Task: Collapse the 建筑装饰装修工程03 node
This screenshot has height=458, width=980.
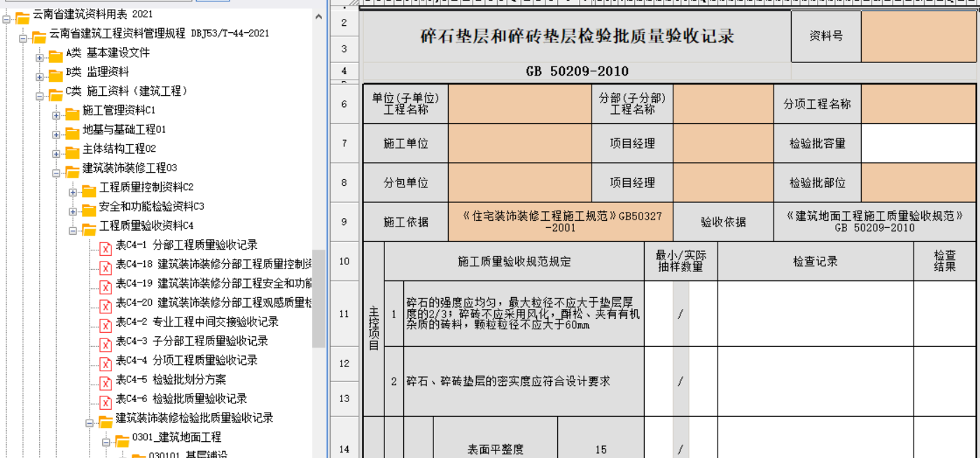Action: coord(57,173)
